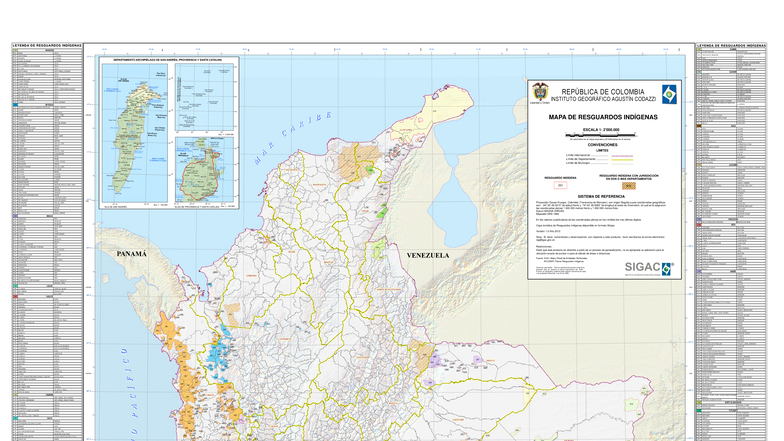
Task: Click the 'REPÚBLICA DE COLOMBIA' heading
Action: pyautogui.click(x=602, y=92)
